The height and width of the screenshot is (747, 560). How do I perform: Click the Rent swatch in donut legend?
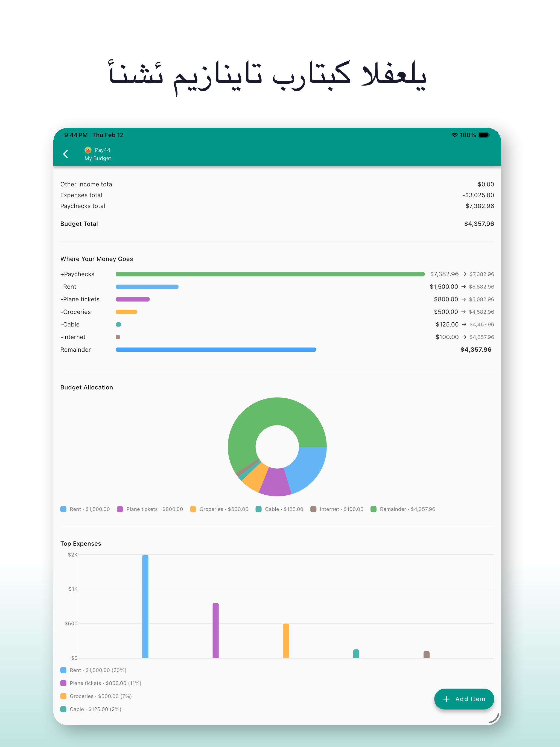[63, 509]
